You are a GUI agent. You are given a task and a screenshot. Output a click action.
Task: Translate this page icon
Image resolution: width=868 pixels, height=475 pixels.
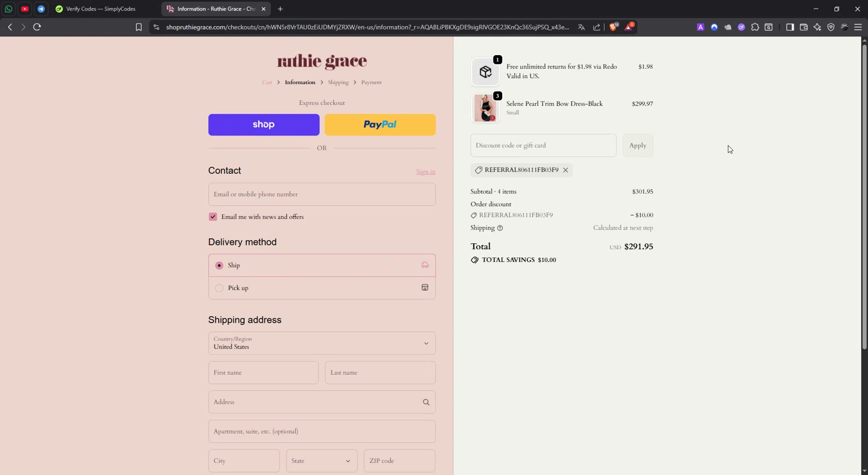point(581,27)
